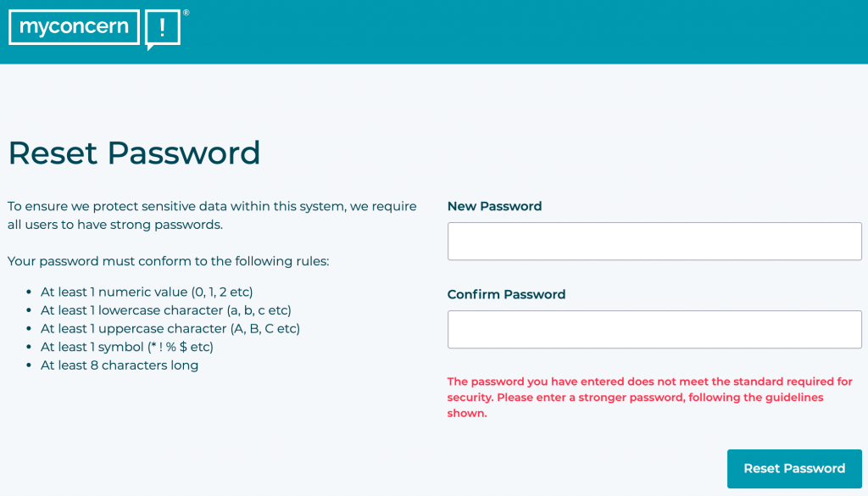Select the strong passwords introduction paragraph

click(211, 215)
